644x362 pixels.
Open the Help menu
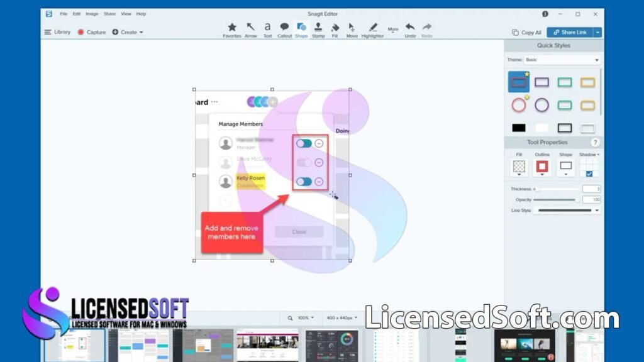click(142, 14)
